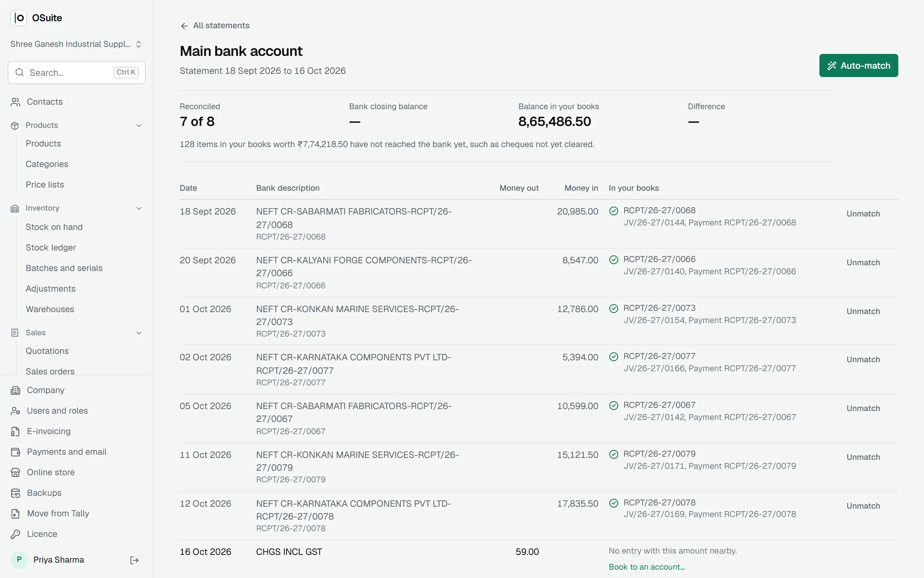924x578 pixels.
Task: Select the CHGS INCL GST description
Action: coord(289,552)
